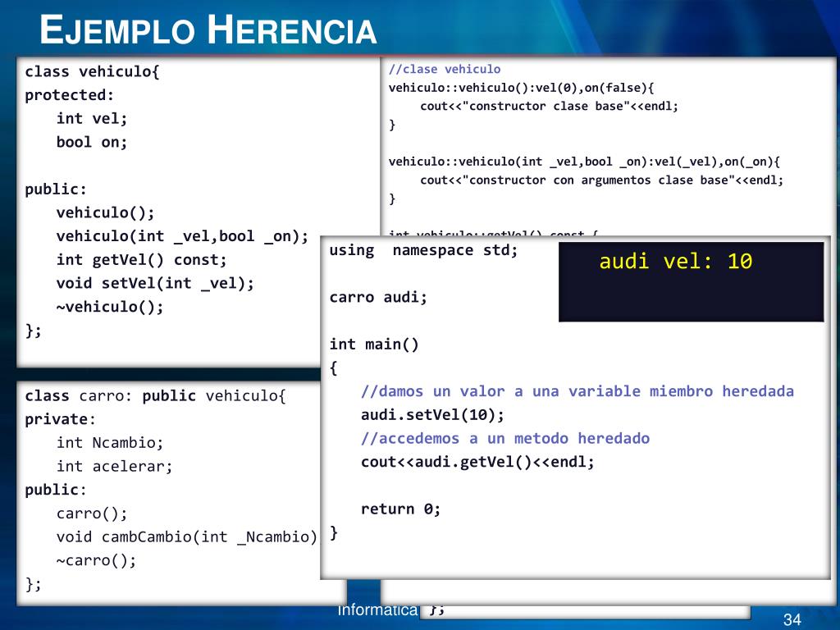840x630 pixels.
Task: Select the "~carro();" destructor line
Action: point(97,561)
